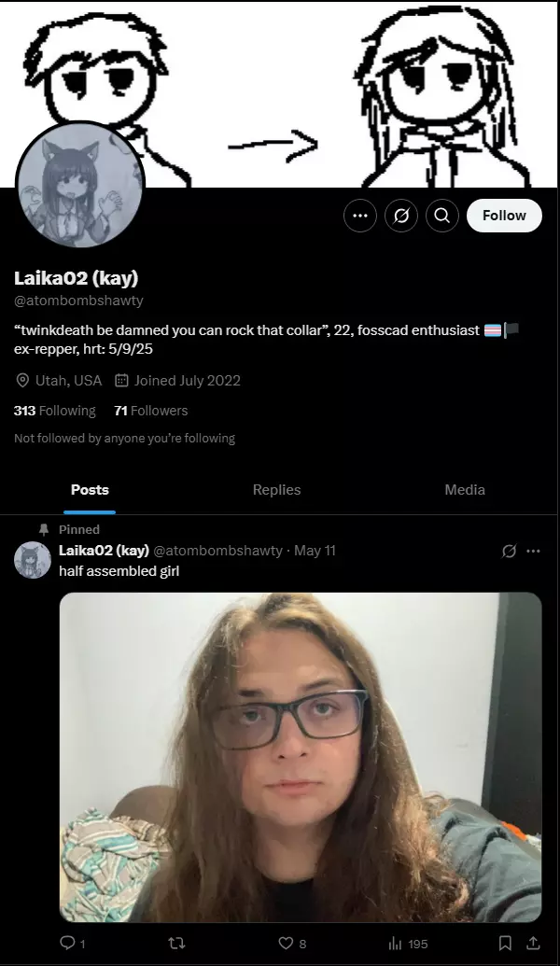560x966 pixels.
Task: Bookmark the pinned post
Action: (x=505, y=944)
